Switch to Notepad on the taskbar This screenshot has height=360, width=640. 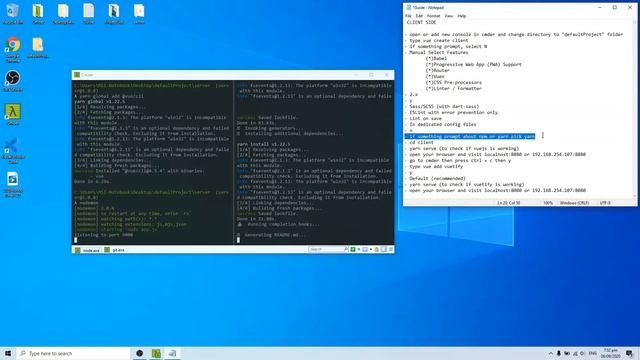point(172,353)
